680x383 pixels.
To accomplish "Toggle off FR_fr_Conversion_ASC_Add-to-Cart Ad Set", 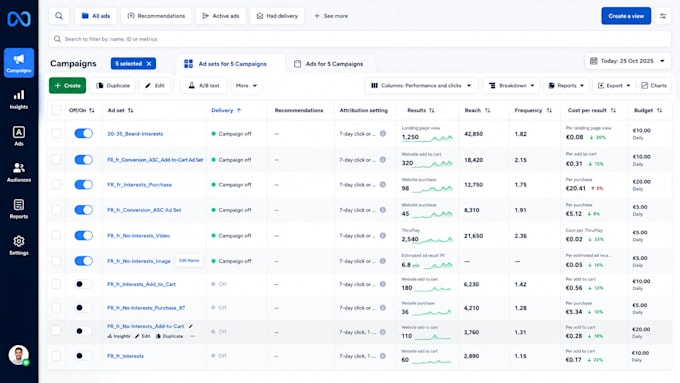I will click(83, 160).
